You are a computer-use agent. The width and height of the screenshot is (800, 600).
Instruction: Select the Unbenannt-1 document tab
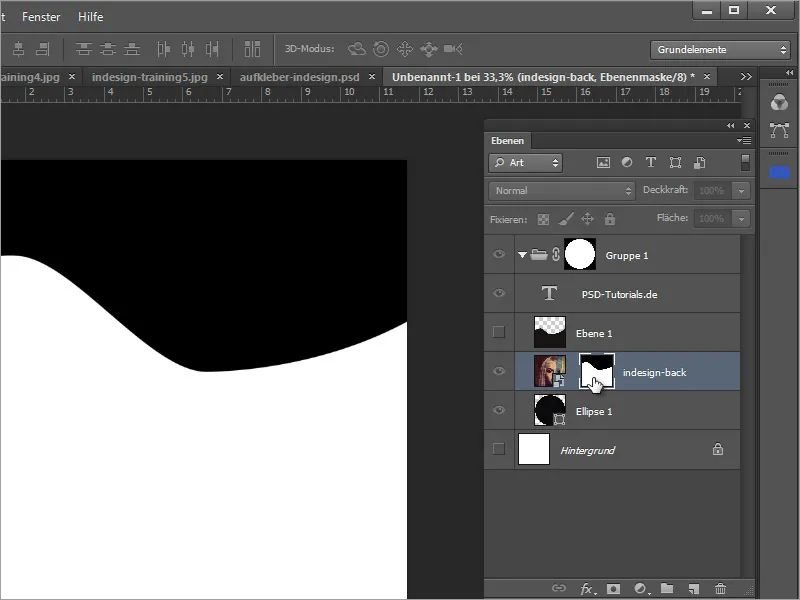[x=543, y=77]
